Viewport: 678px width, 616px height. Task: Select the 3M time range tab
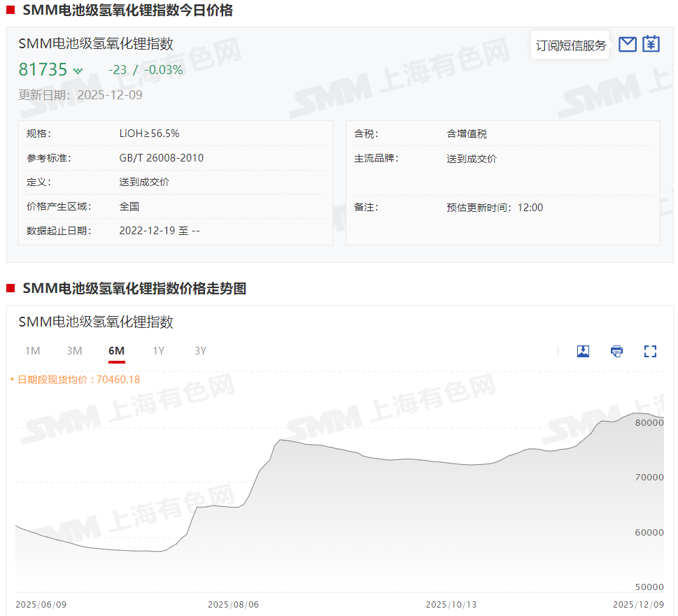(x=74, y=351)
